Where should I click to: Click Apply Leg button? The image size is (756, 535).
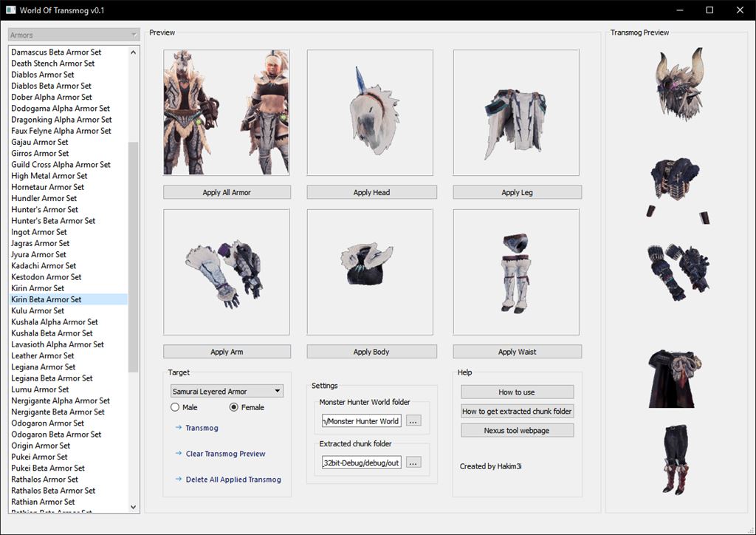click(x=518, y=192)
